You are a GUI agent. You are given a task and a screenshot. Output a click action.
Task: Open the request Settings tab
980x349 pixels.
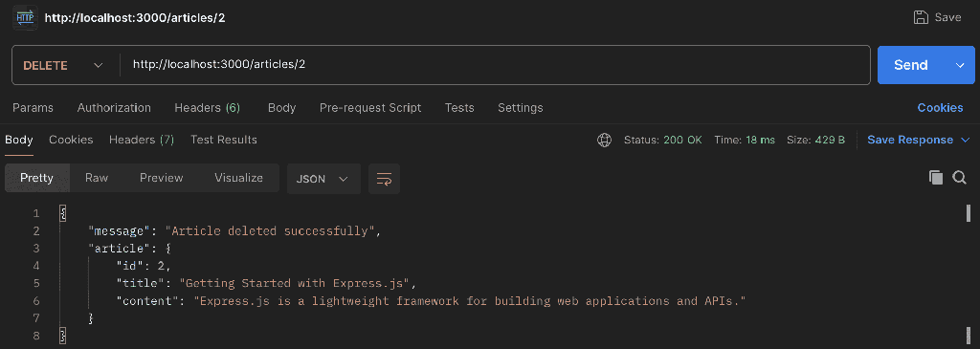tap(520, 107)
